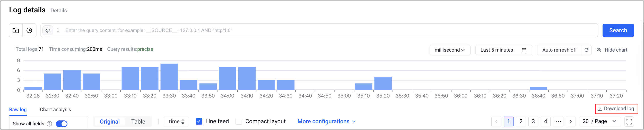Click the Show all fields help icon
644x130 pixels.
(49, 124)
